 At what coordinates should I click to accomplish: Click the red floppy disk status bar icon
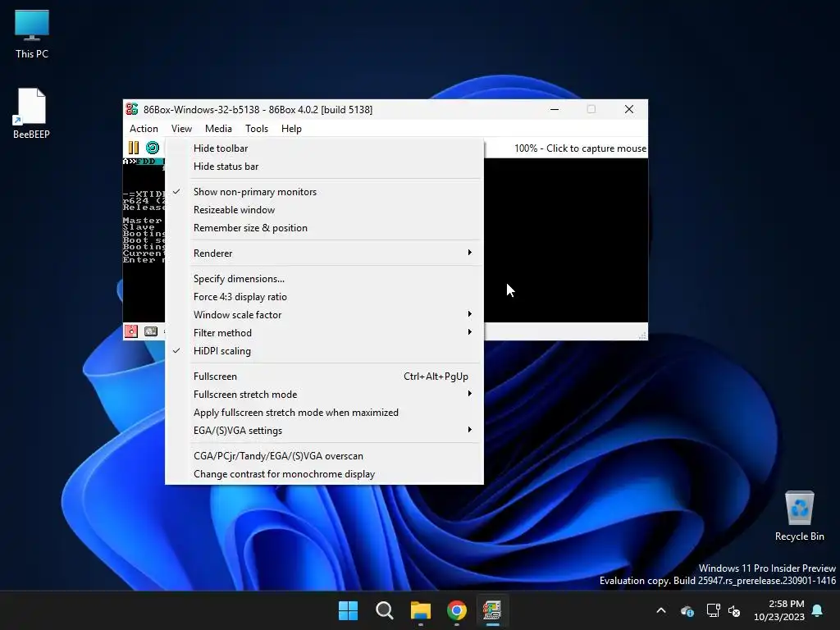coord(130,331)
